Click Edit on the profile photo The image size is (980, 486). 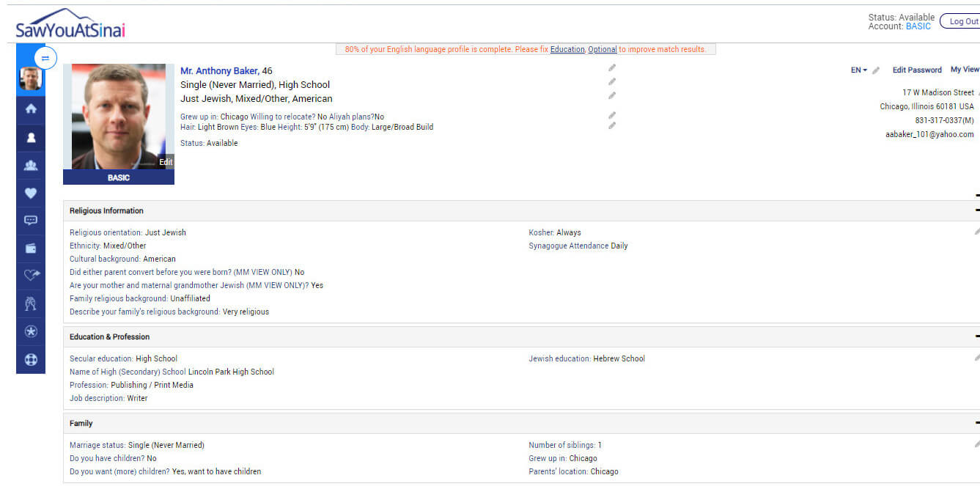[x=166, y=162]
